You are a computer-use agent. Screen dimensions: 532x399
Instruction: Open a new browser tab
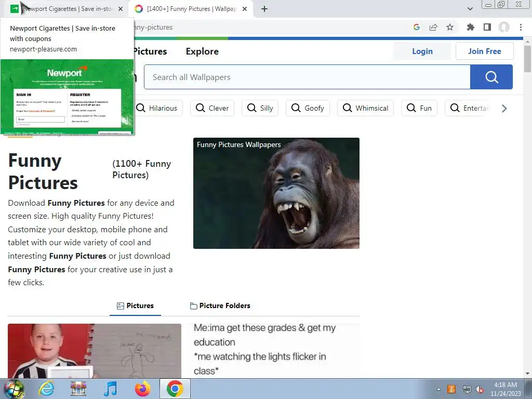click(x=264, y=9)
